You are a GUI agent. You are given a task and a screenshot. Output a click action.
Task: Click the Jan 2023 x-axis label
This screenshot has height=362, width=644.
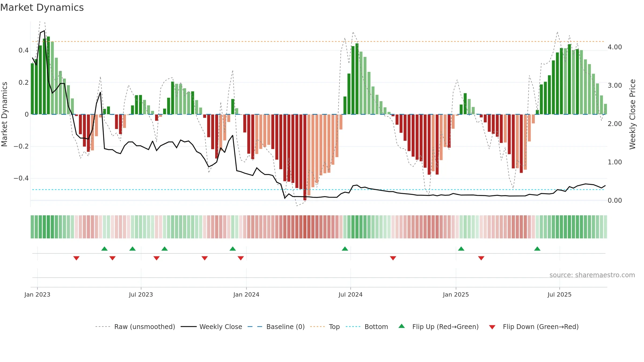coord(37,294)
